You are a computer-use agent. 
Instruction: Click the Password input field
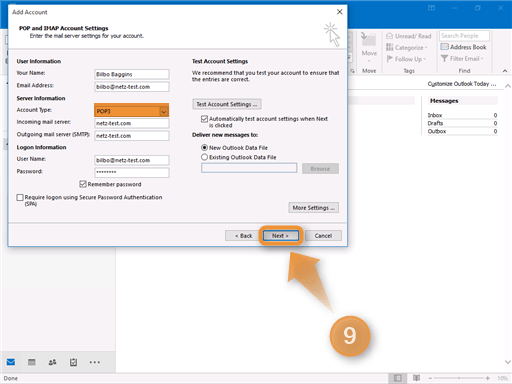click(132, 172)
